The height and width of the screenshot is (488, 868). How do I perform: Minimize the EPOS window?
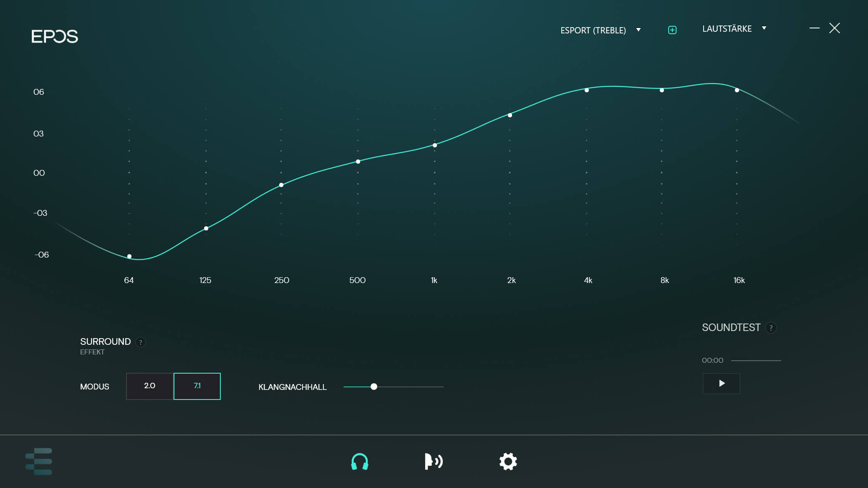click(814, 28)
